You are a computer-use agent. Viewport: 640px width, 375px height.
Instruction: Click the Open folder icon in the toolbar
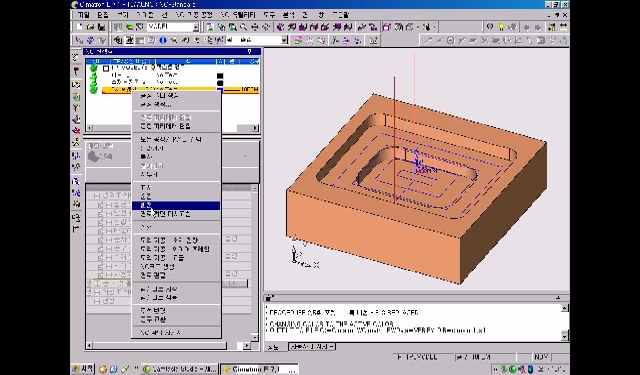[x=91, y=27]
